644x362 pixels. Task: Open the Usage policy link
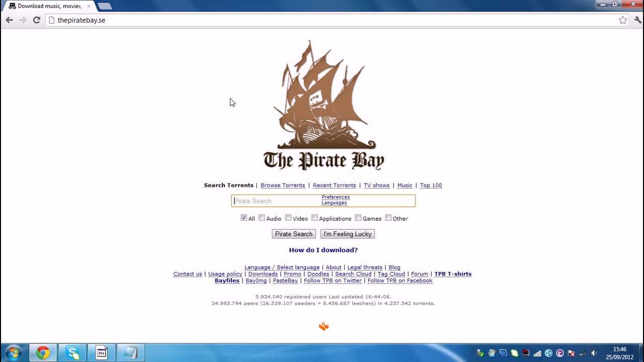click(225, 274)
